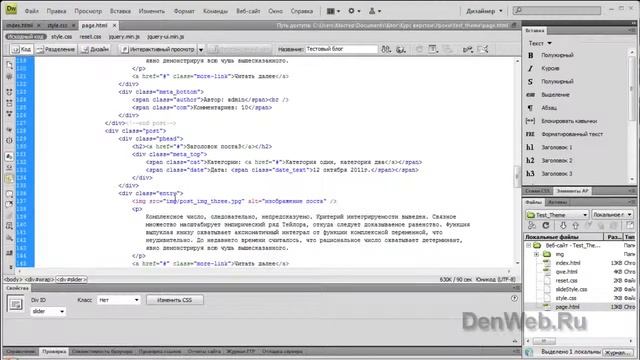Click the Dreamweaver Dw logo icon
640x360 pixels.
point(11,10)
